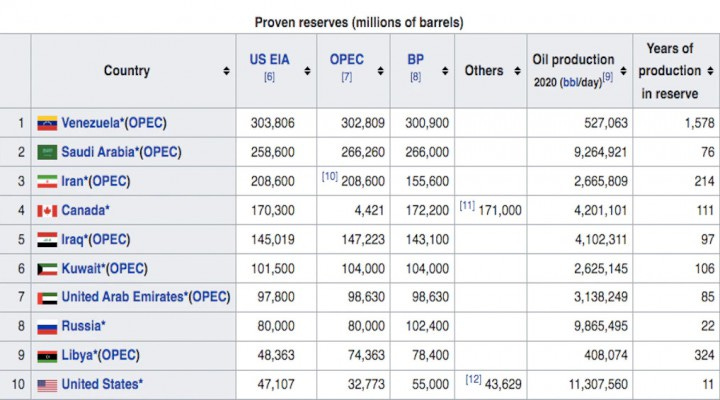Click the Canada flag icon

(47, 211)
